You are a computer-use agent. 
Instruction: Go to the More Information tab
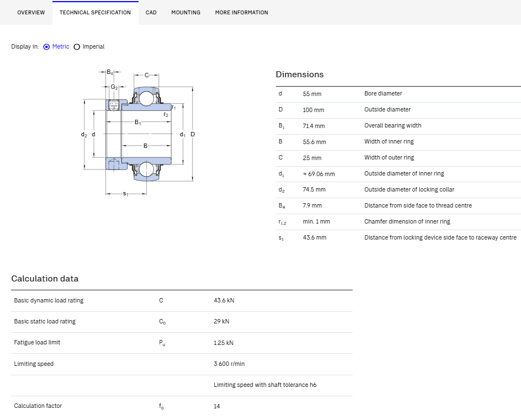[x=242, y=13]
